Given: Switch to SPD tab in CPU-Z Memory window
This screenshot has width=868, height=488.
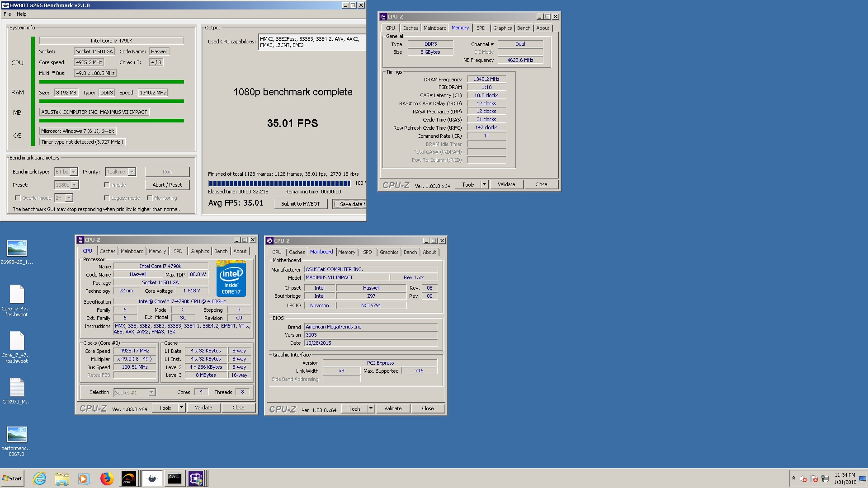Looking at the screenshot, I should tap(481, 28).
